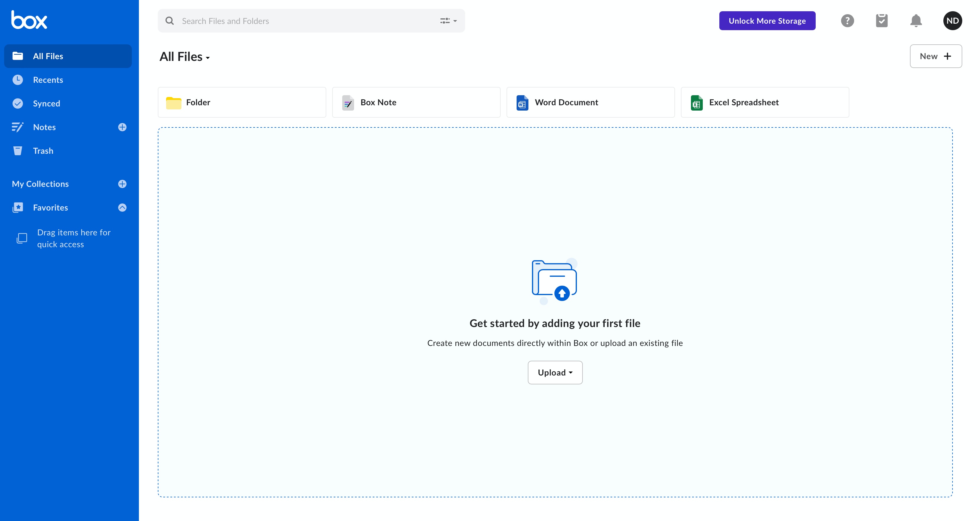Open the search filter options dropdown
Screen dimensions: 980x521
coord(448,21)
